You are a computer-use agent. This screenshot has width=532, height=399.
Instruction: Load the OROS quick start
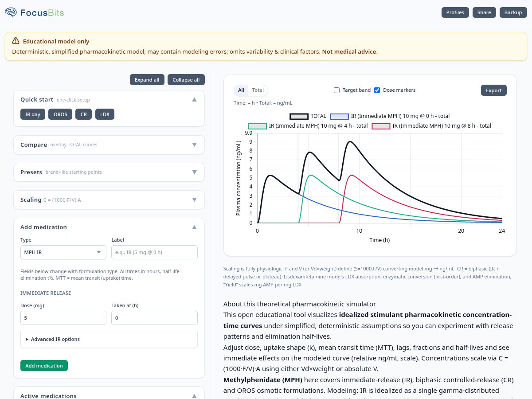pyautogui.click(x=60, y=114)
